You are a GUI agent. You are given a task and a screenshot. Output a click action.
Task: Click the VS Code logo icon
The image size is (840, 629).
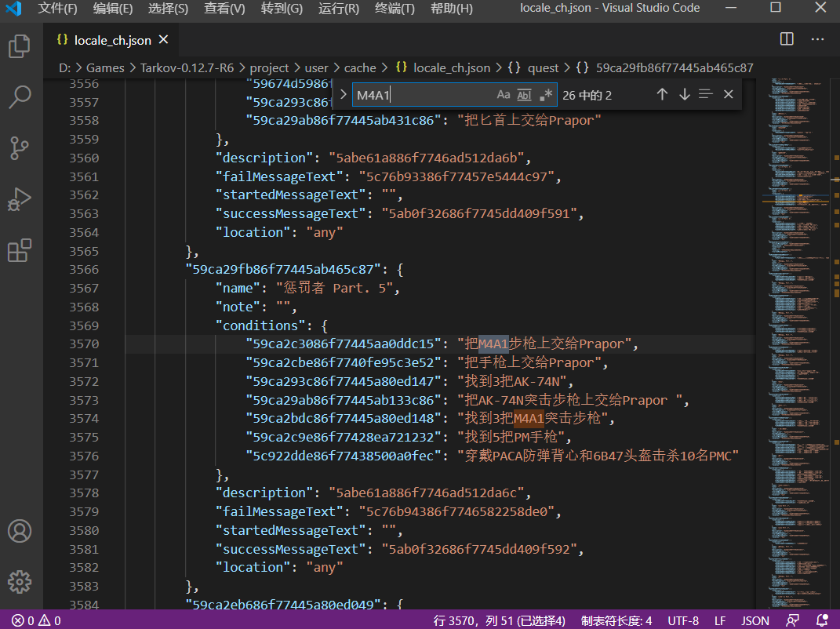point(13,9)
